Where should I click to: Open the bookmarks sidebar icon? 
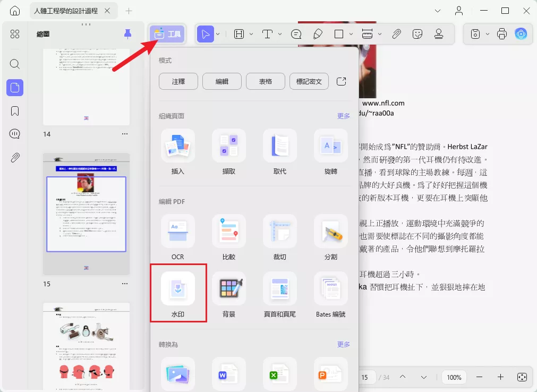15,111
